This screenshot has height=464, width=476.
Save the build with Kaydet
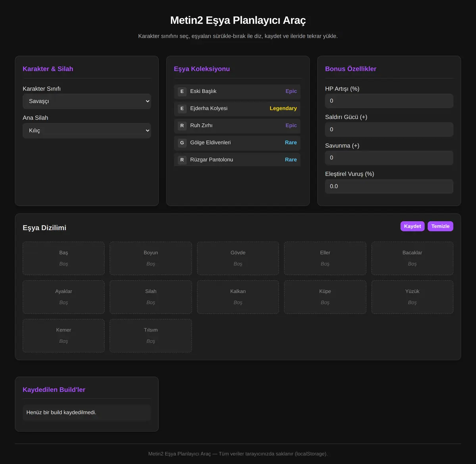click(x=413, y=226)
